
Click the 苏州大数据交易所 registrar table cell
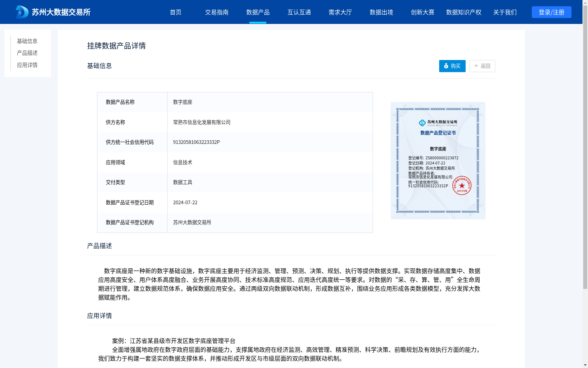[270, 222]
